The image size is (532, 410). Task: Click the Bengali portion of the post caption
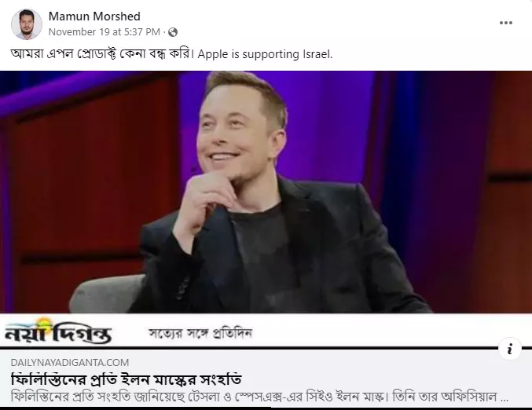point(102,54)
